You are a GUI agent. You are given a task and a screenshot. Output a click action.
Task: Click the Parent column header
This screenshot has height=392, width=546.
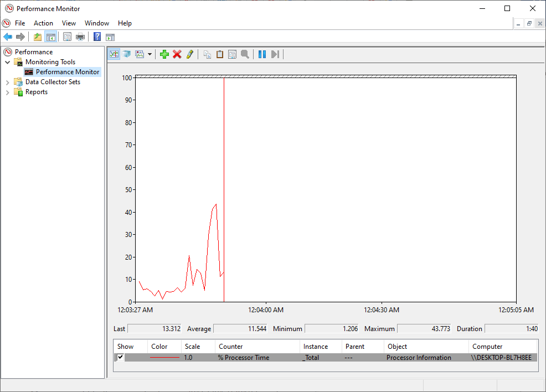[363, 347]
